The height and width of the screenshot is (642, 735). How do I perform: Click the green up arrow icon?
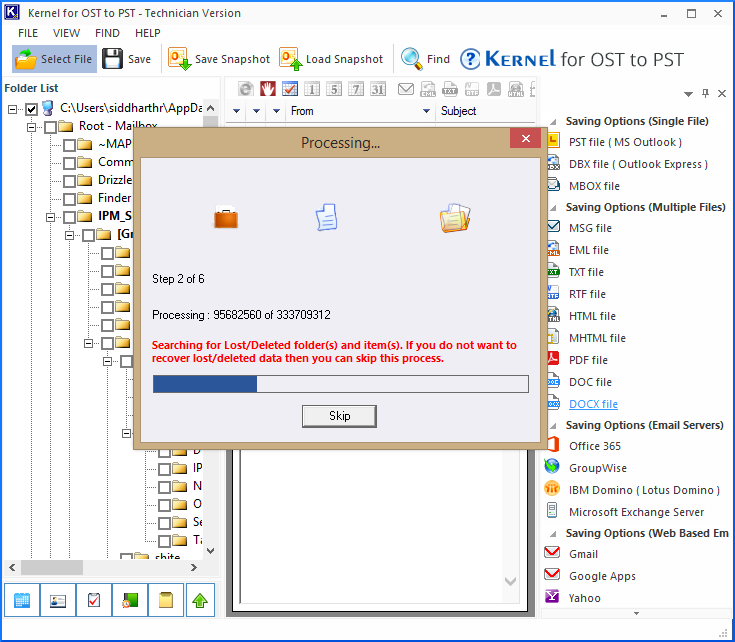tap(200, 600)
